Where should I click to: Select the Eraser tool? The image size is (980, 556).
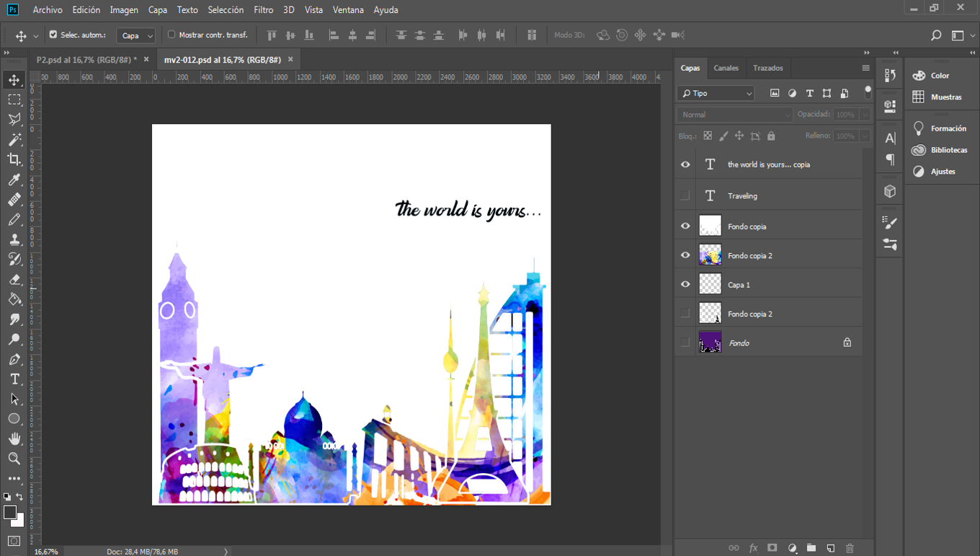14,279
